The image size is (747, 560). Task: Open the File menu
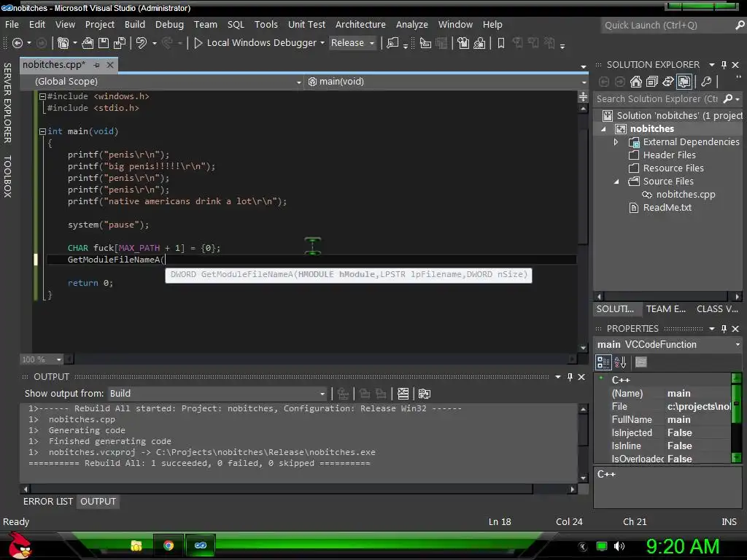[12, 24]
